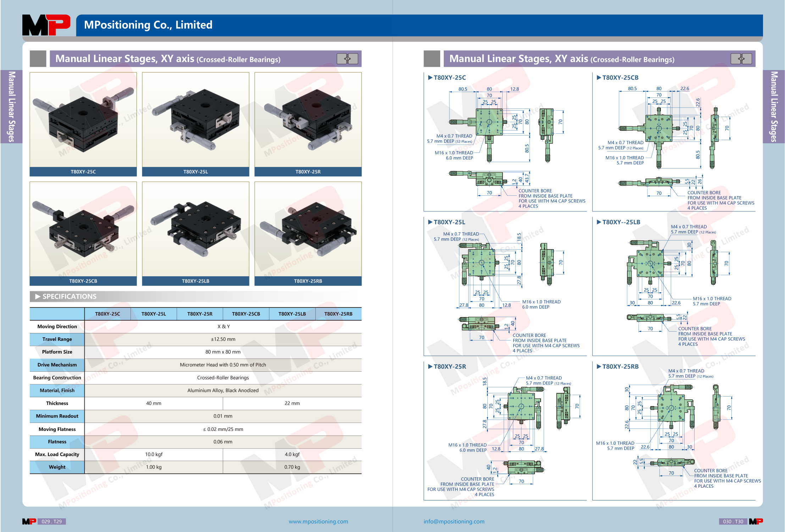Click the SPECIFICATIONS section triangle

tap(38, 296)
